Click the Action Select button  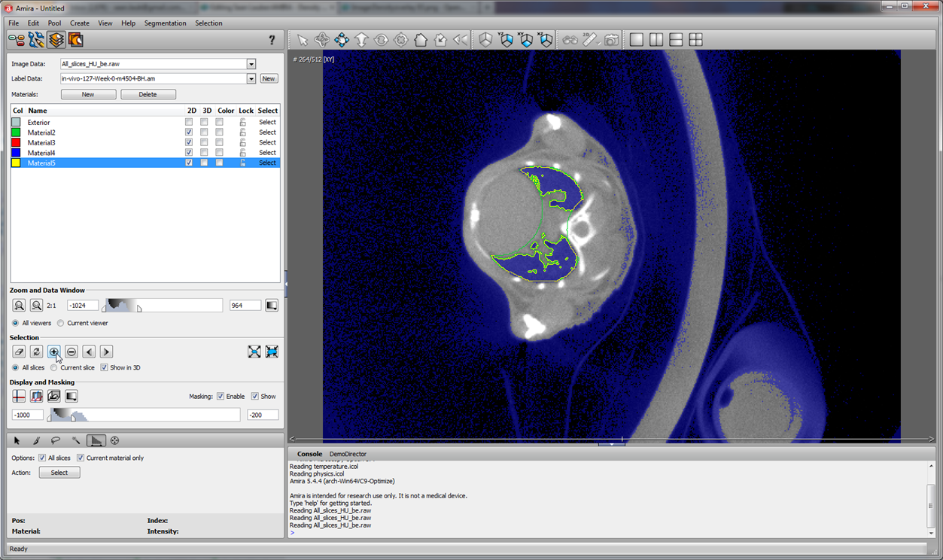tap(59, 473)
